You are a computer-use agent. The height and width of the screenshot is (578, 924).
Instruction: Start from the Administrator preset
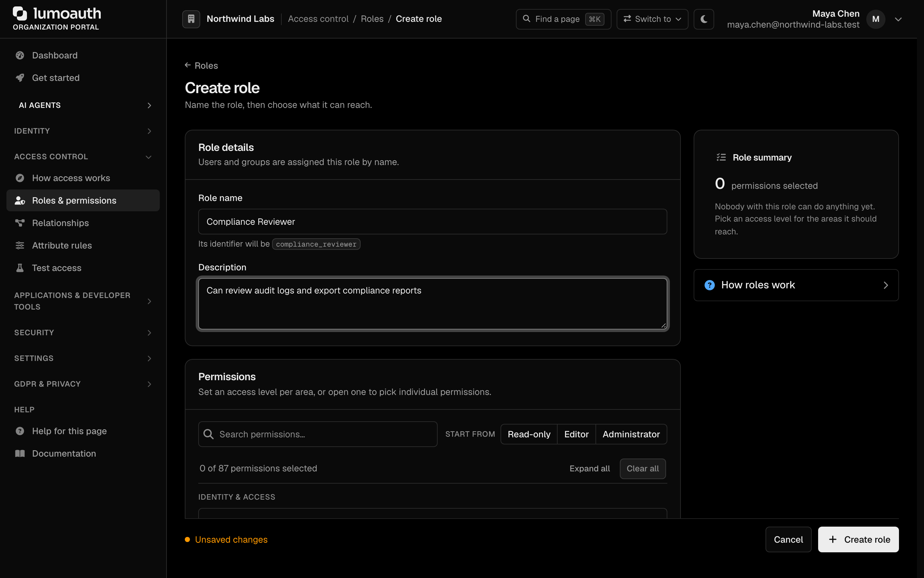tap(631, 434)
